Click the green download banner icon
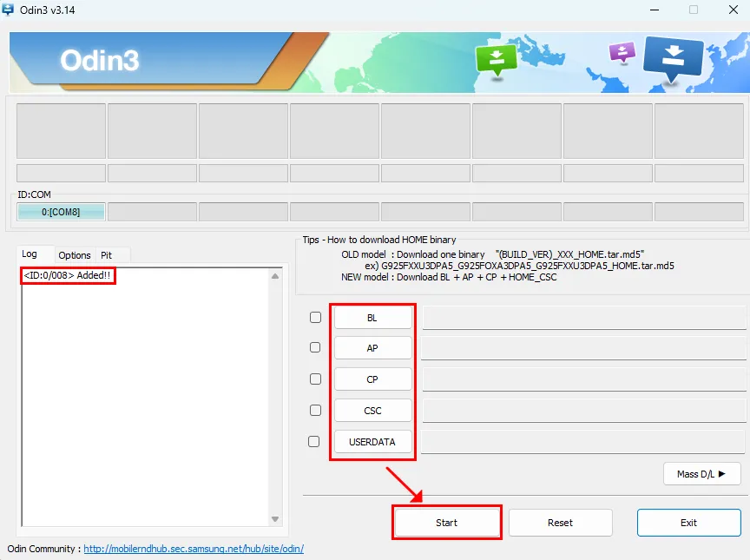This screenshot has height=560, width=750. (x=497, y=60)
